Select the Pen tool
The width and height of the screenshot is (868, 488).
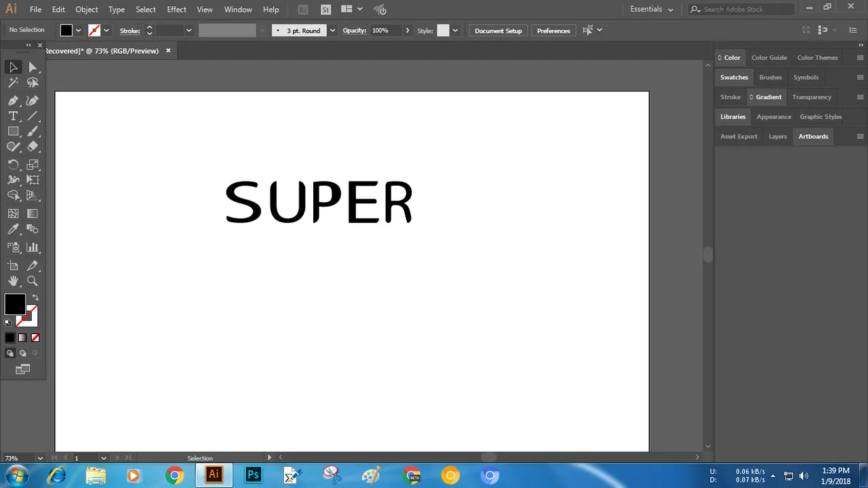[13, 100]
